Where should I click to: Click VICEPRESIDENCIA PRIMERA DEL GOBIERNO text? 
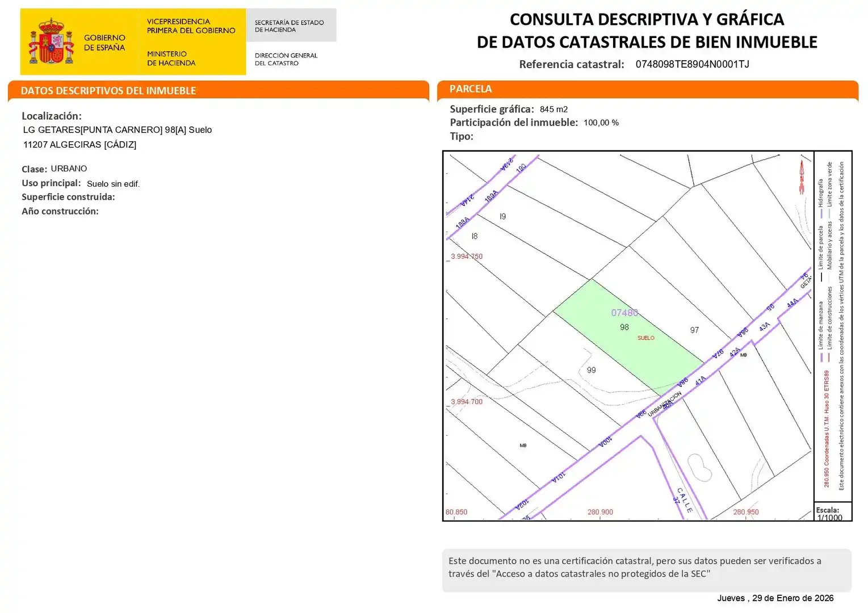(191, 26)
